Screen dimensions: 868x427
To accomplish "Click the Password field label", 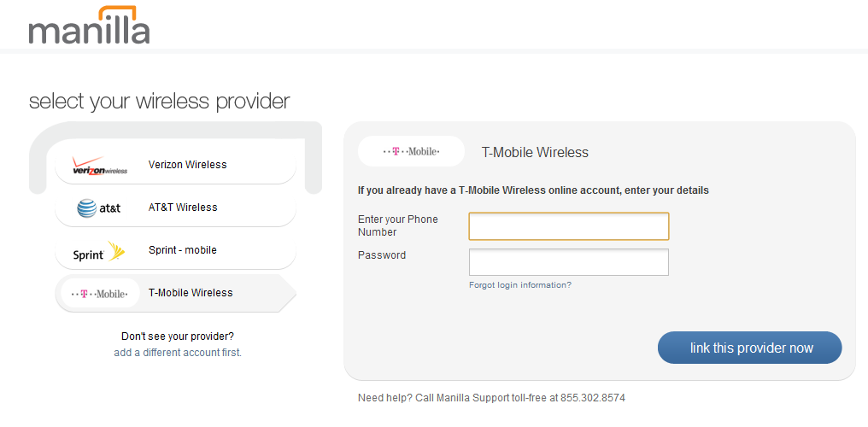I will [382, 255].
